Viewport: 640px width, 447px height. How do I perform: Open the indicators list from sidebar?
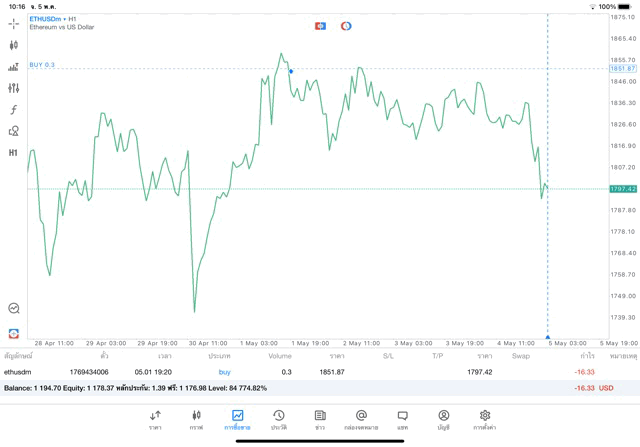point(13,67)
